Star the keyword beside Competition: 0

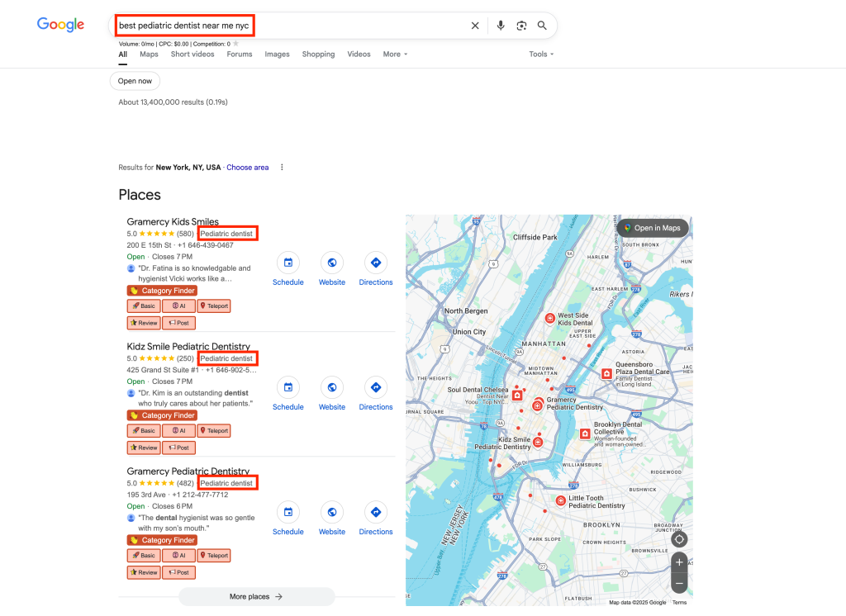(x=235, y=44)
